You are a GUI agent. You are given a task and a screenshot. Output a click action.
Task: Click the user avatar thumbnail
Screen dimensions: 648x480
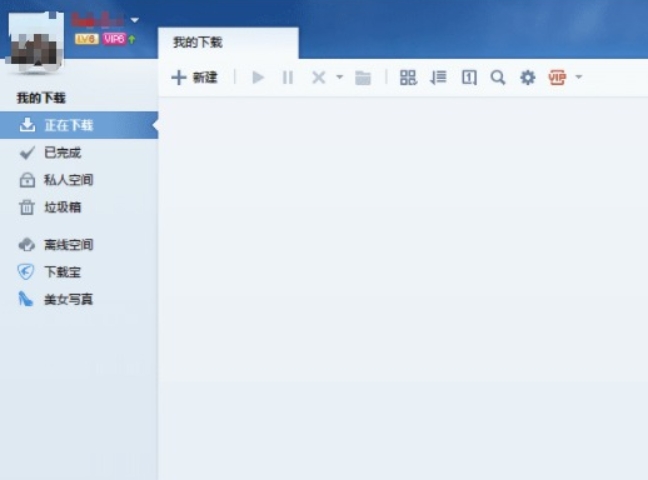coord(35,41)
